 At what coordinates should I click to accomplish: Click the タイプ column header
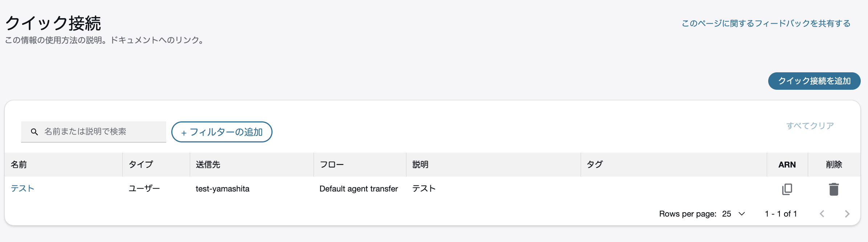click(x=140, y=164)
